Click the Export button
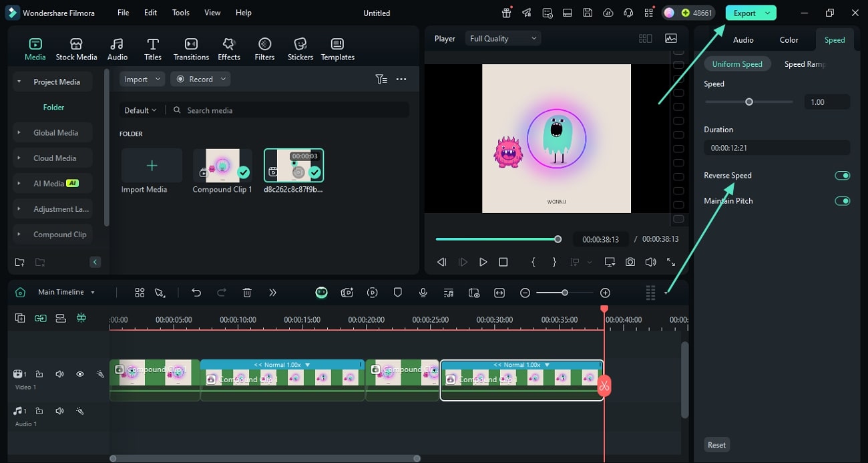This screenshot has width=868, height=463. pos(744,13)
